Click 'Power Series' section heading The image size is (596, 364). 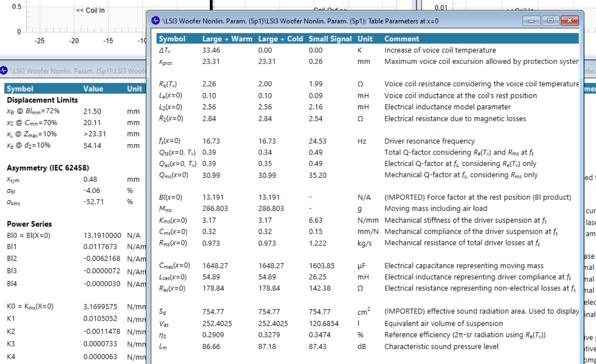point(29,224)
